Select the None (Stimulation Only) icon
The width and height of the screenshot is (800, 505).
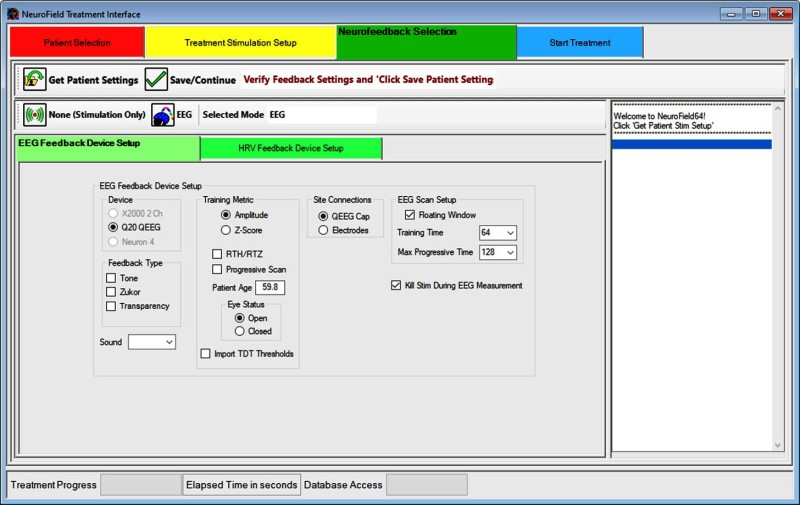point(33,115)
